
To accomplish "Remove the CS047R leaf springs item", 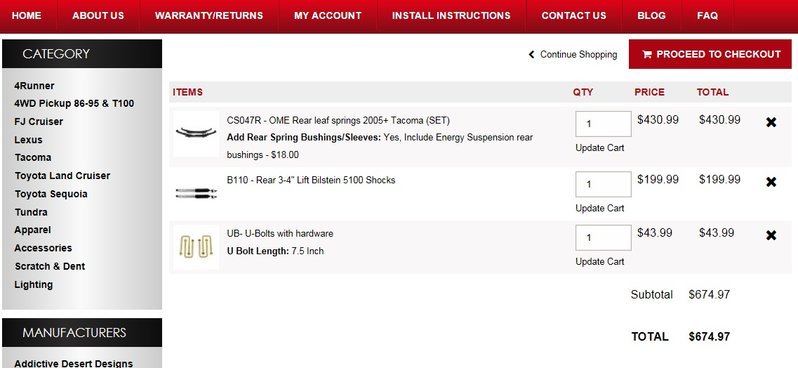I will [x=771, y=122].
